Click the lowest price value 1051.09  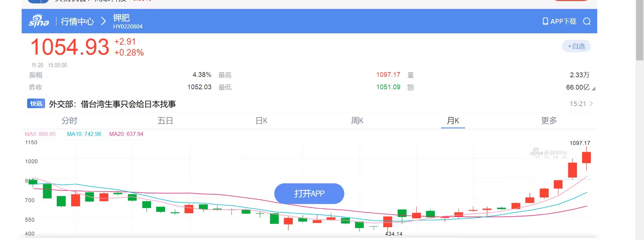(x=388, y=87)
